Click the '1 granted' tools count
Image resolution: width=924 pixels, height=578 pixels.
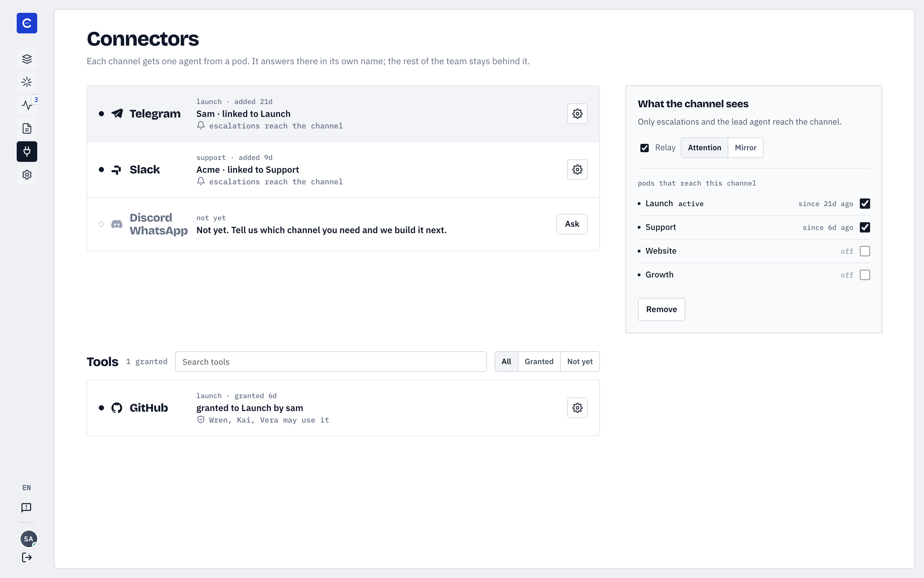(x=147, y=362)
